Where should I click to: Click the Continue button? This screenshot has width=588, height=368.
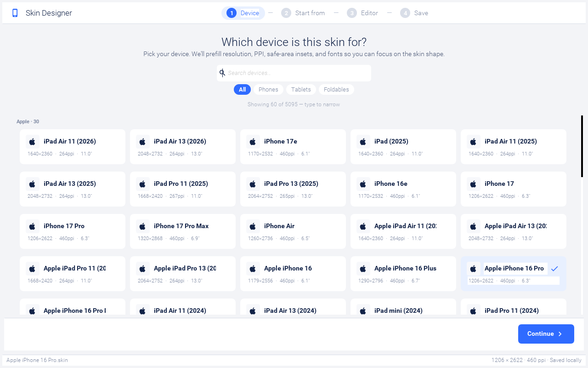[546, 334]
